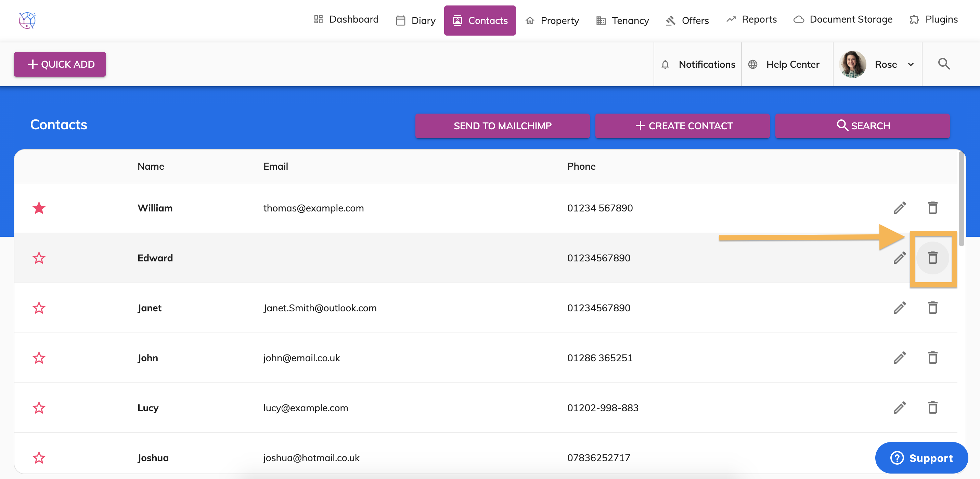Switch to the Tenancy tab

pyautogui.click(x=622, y=21)
